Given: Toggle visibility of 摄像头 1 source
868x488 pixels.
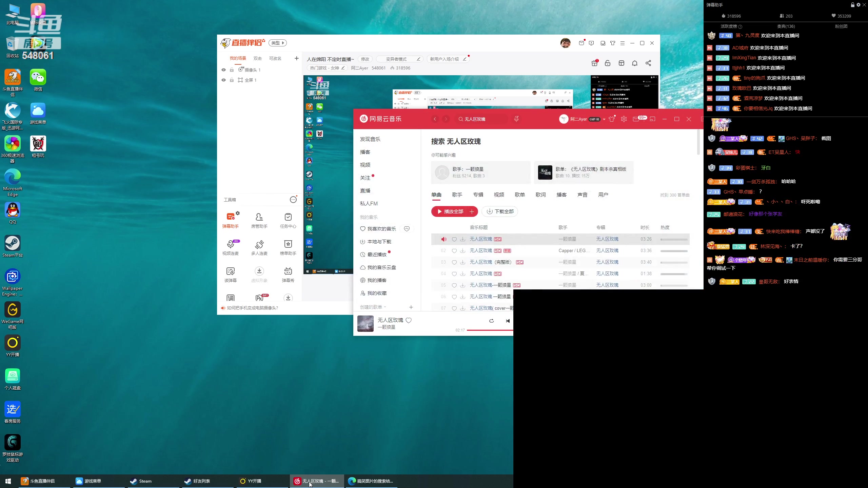Looking at the screenshot, I should point(223,70).
